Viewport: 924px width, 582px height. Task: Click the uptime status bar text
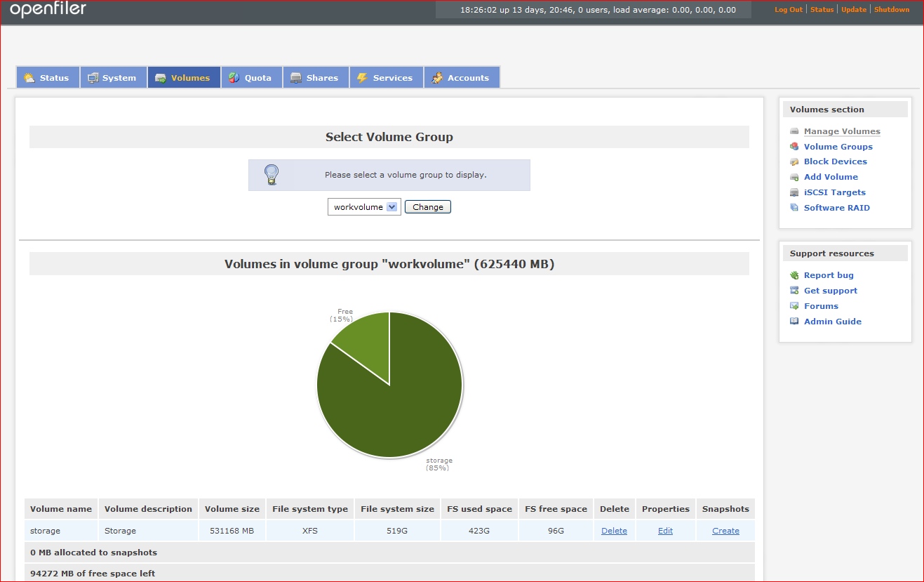pyautogui.click(x=598, y=10)
